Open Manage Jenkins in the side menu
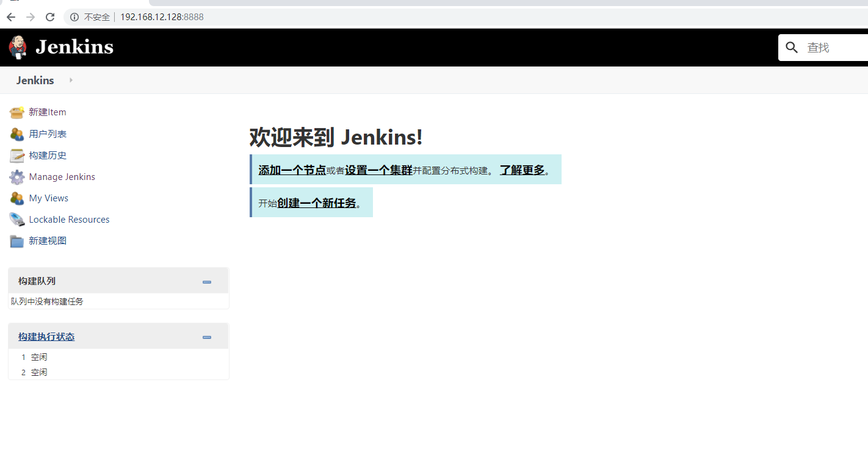The height and width of the screenshot is (471, 868). coord(62,177)
